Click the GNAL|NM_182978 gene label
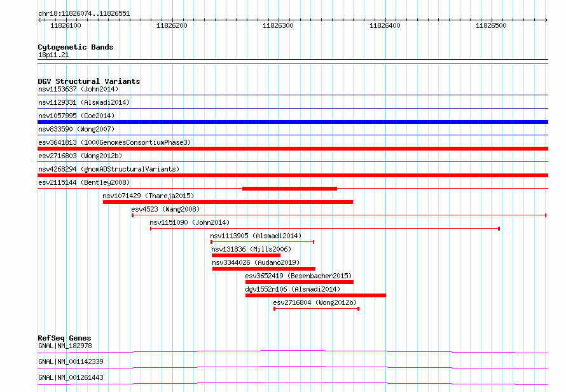Image resolution: width=566 pixels, height=392 pixels. pyautogui.click(x=65, y=346)
